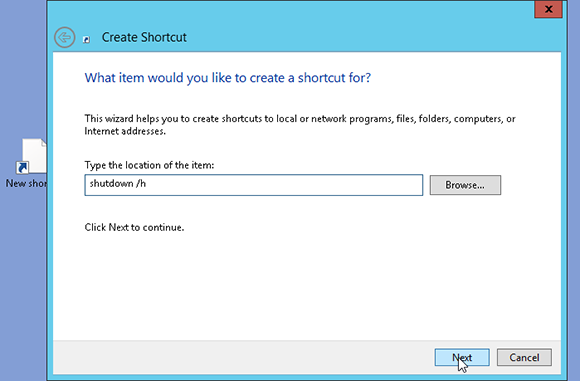
Task: Click the 'Create Shortcut' window title
Action: point(144,37)
